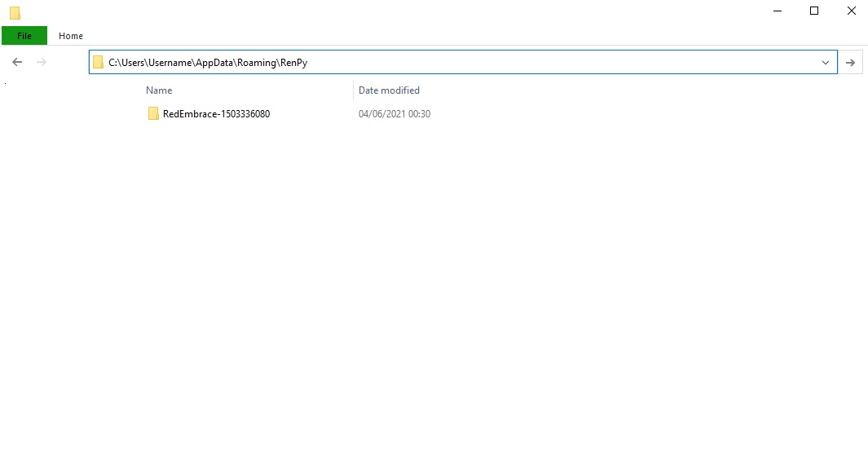Screen dimensions: 868x467
Task: Sort by the Date modified column header
Action: tap(389, 90)
